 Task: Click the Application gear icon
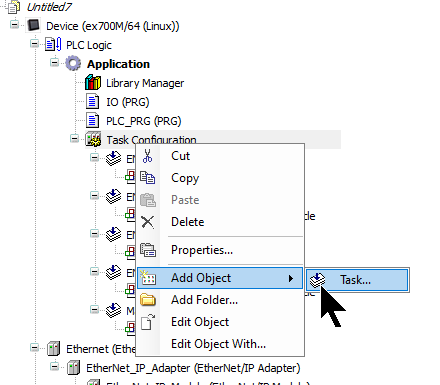coord(73,63)
